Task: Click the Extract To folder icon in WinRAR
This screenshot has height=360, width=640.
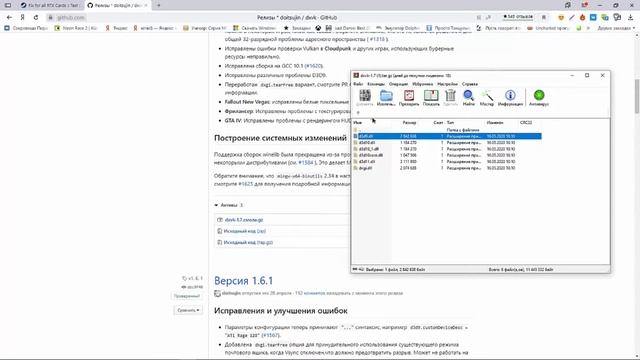Action: click(386, 98)
